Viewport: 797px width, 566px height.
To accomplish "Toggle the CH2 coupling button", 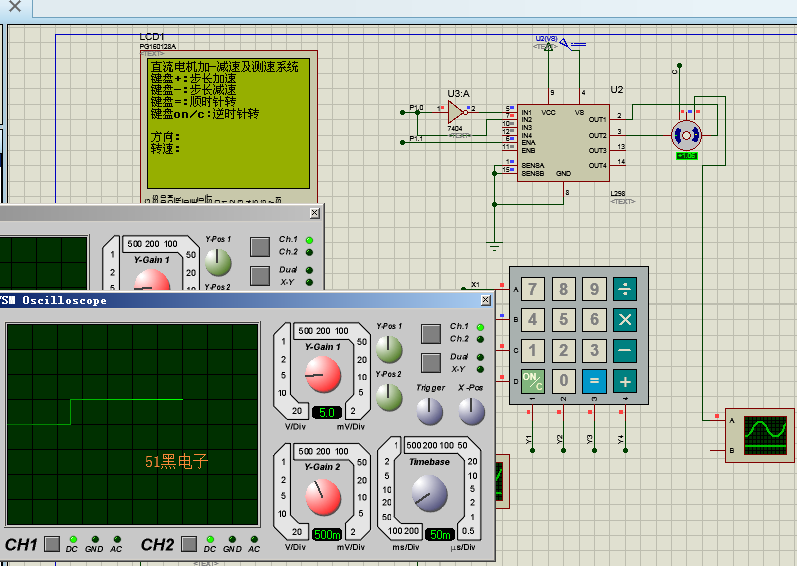I will [x=189, y=544].
